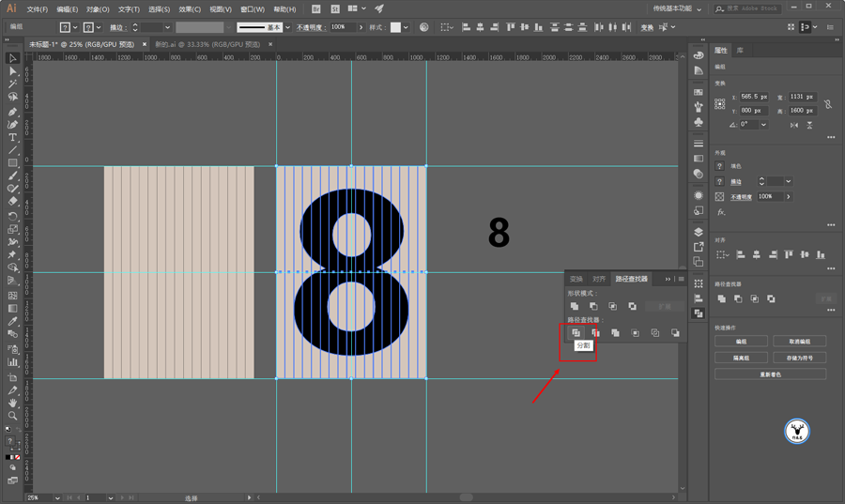This screenshot has width=845, height=504.
Task: Select the Pen tool in toolbar
Action: 13,111
